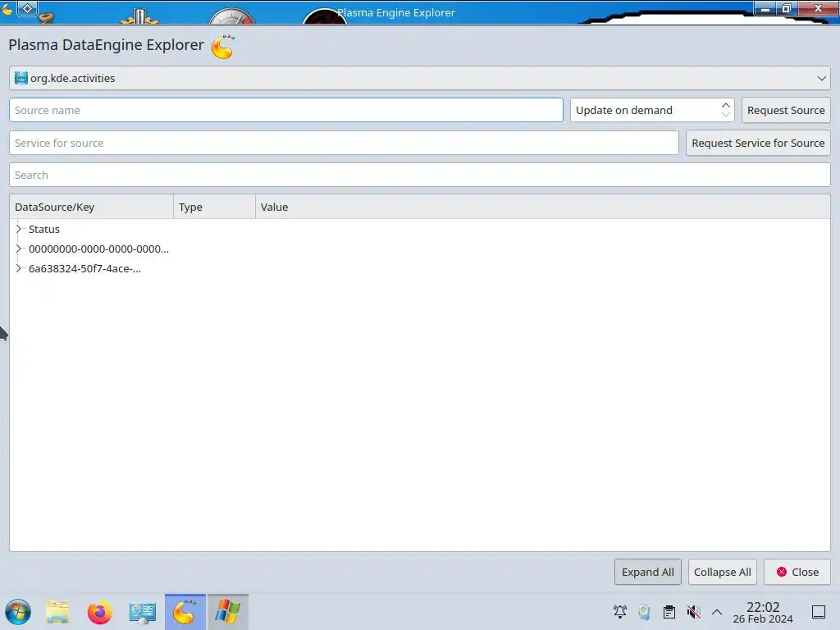
Task: Click the updates tray icon
Action: [645, 612]
